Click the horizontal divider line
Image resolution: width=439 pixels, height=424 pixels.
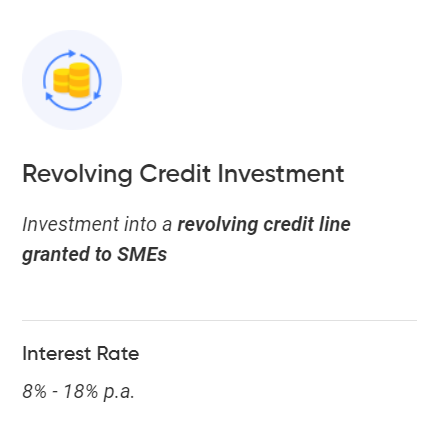[219, 320]
